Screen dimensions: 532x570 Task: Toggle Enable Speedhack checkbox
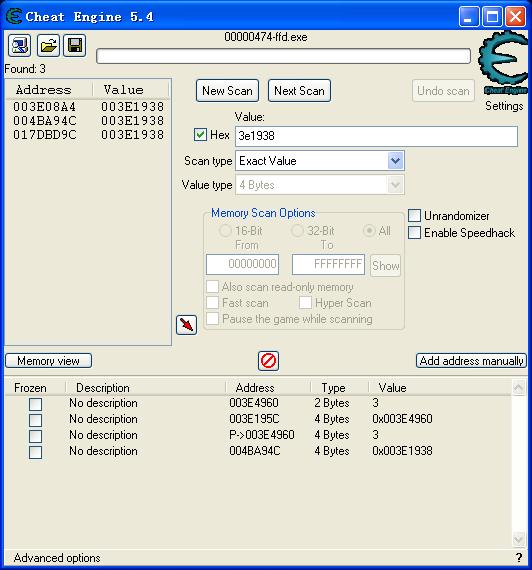pyautogui.click(x=414, y=233)
